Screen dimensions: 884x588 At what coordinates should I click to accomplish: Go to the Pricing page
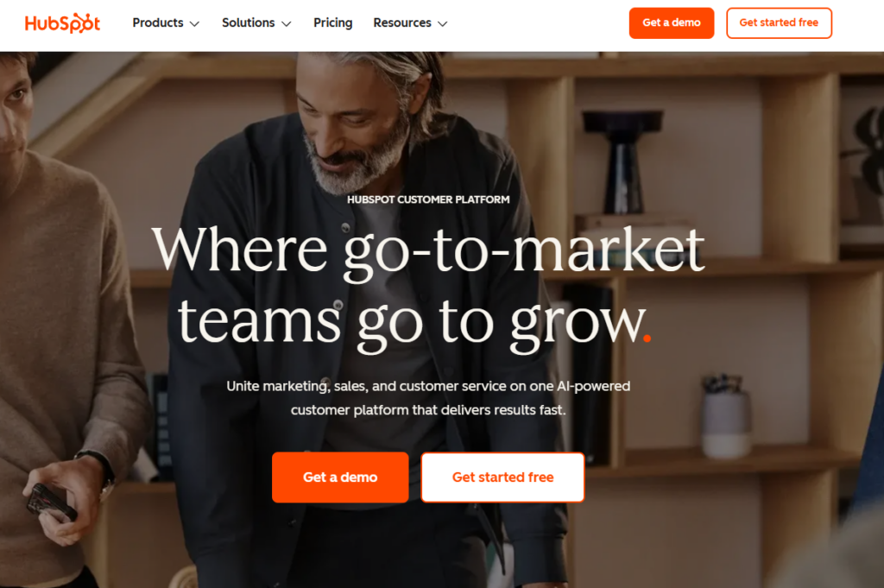pyautogui.click(x=332, y=22)
